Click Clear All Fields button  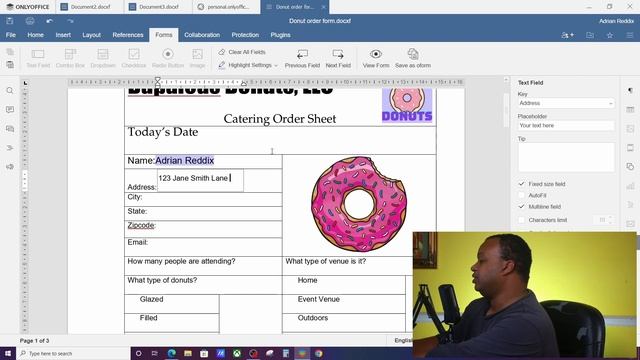click(x=242, y=52)
